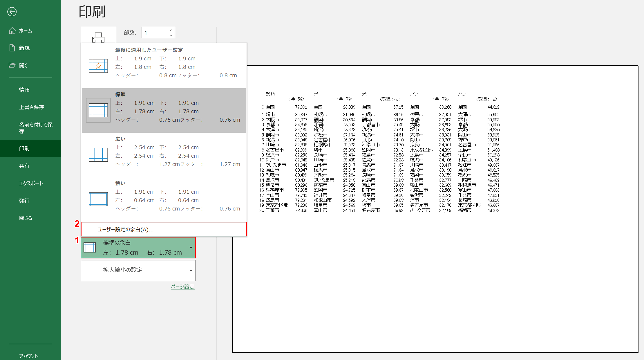
Task: Select 最後に適用したユーザー設定 margin option
Action: click(164, 66)
